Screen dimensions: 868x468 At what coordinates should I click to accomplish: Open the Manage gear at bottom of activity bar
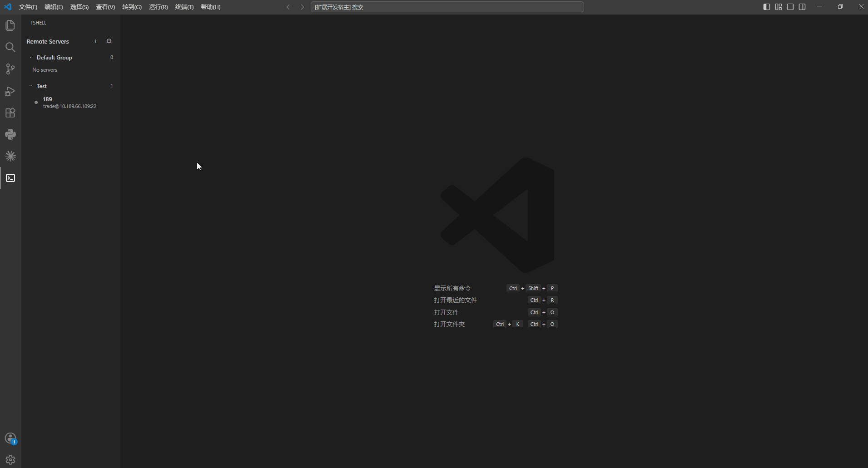[x=10, y=460]
